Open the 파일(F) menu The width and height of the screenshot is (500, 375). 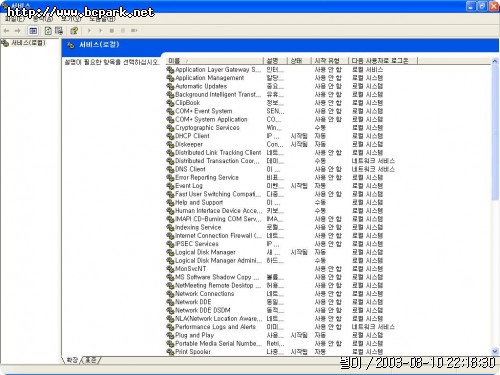(15, 19)
